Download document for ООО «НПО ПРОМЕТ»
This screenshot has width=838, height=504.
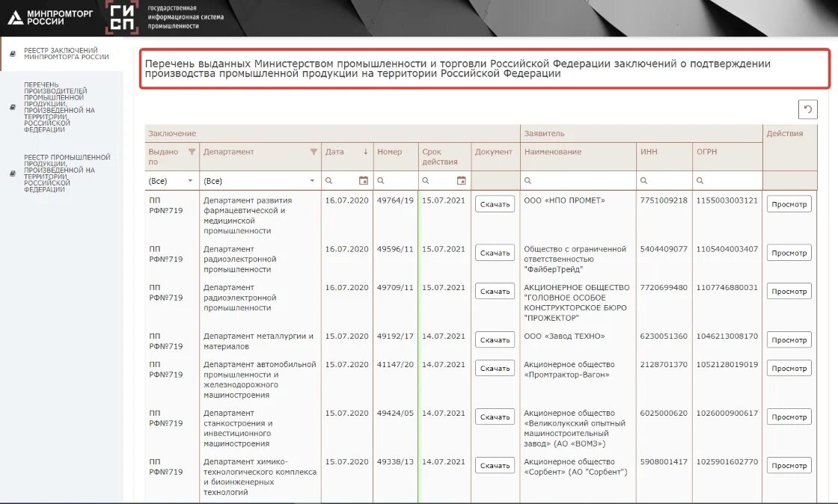[495, 204]
